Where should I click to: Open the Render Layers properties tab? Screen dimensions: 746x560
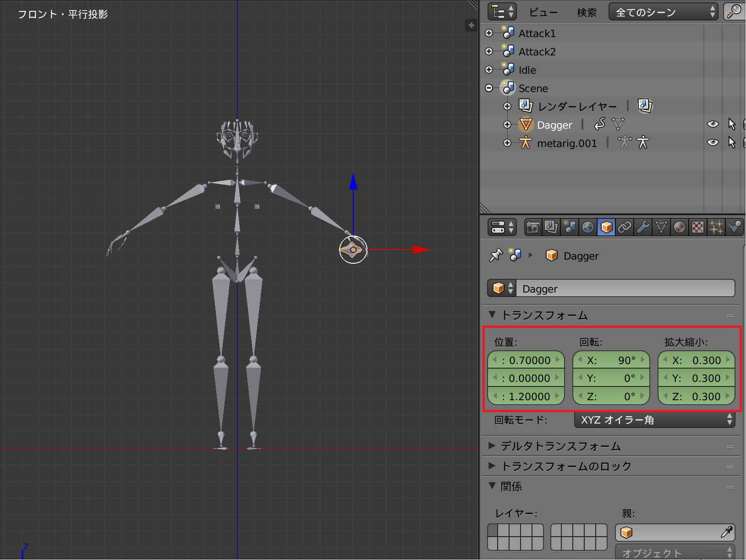[x=551, y=227]
